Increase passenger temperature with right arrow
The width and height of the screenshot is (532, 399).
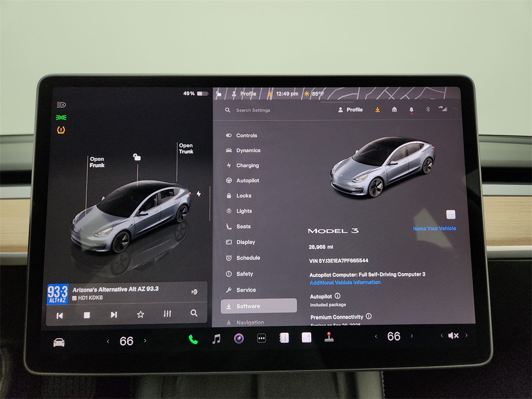tap(412, 336)
